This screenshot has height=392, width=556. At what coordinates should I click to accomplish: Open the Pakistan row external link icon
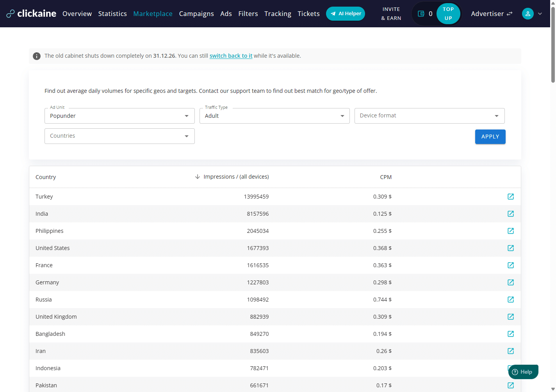[510, 385]
